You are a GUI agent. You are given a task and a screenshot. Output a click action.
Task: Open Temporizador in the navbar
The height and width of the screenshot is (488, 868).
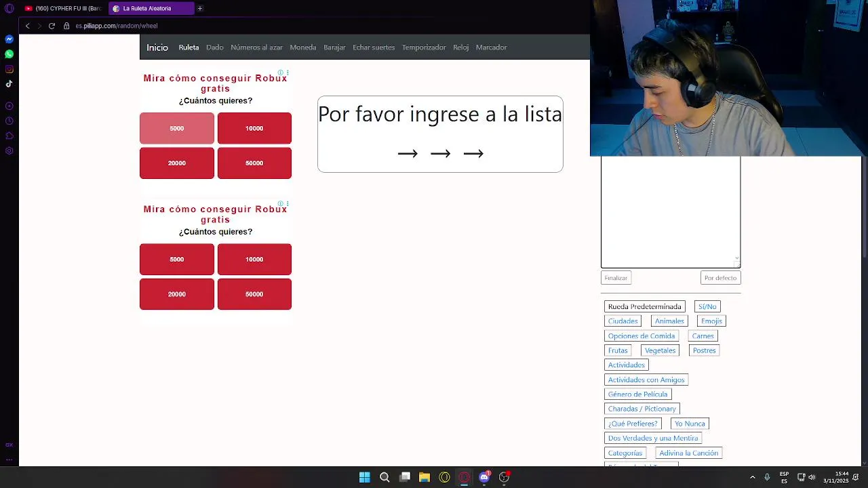tap(424, 47)
